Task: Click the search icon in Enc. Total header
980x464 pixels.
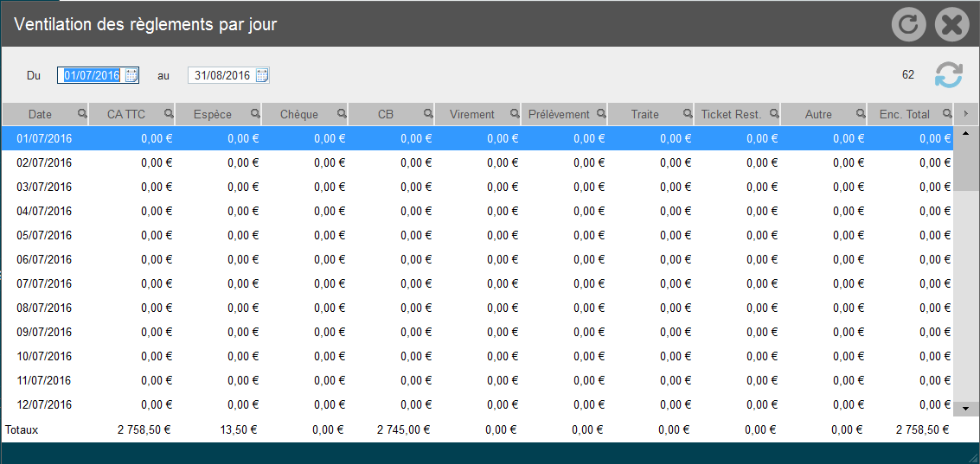Action: tap(946, 114)
